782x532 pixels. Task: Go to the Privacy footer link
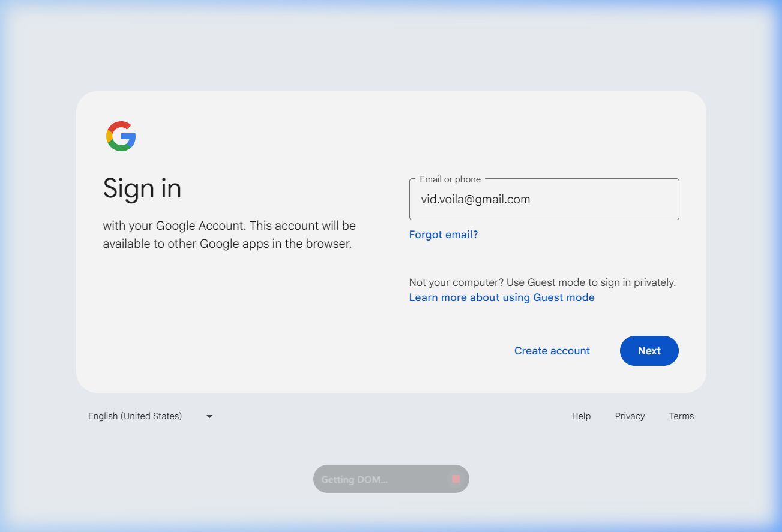[630, 416]
